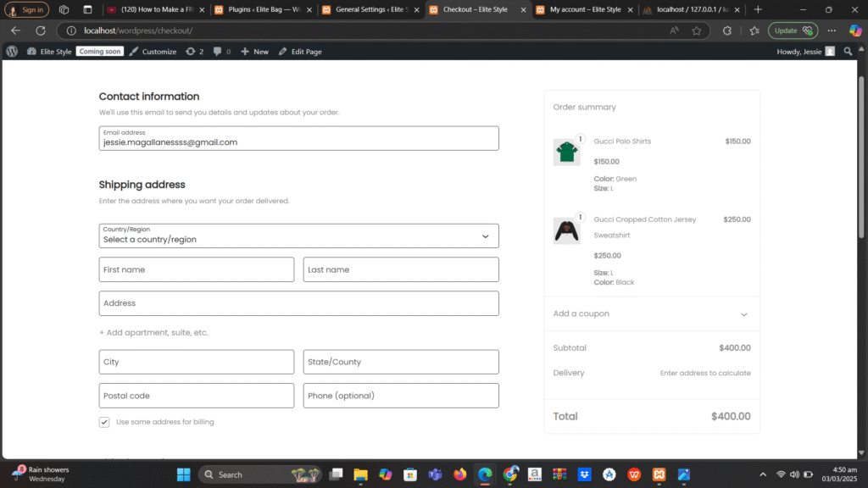Click the Postal code field
Viewport: 868px width, 488px height.
point(196,396)
